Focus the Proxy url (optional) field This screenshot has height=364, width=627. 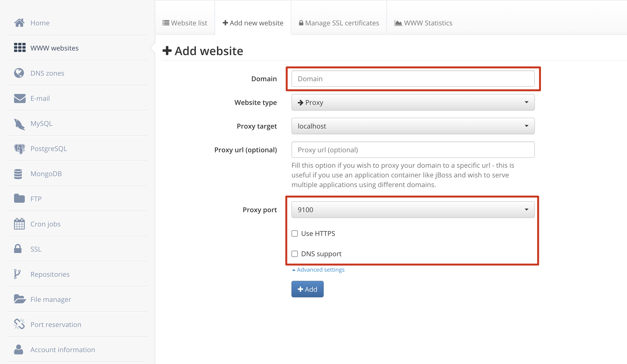click(413, 150)
